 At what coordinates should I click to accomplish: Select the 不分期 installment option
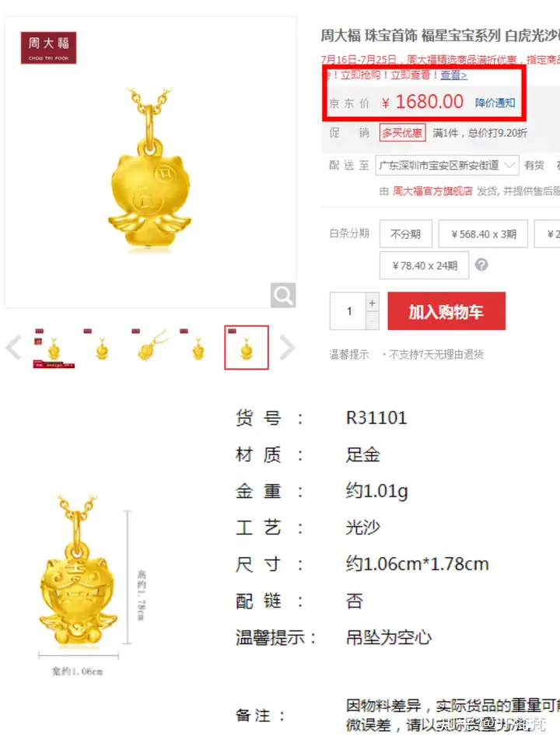point(406,233)
